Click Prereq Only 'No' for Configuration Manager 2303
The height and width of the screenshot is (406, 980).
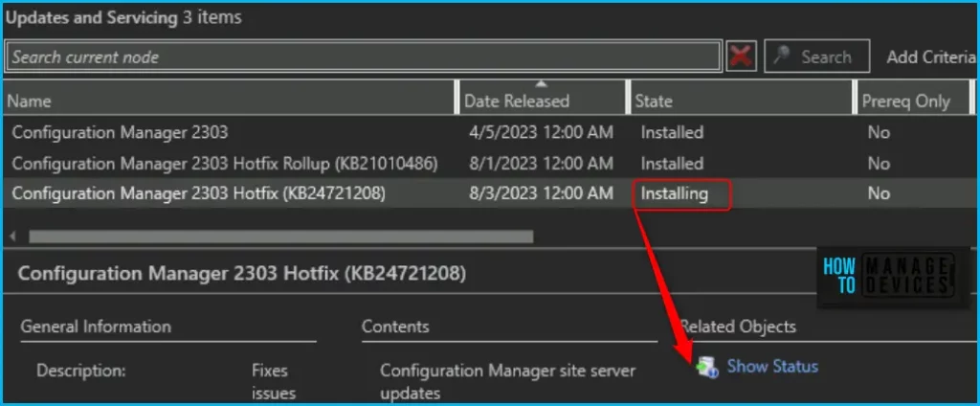coord(879,132)
